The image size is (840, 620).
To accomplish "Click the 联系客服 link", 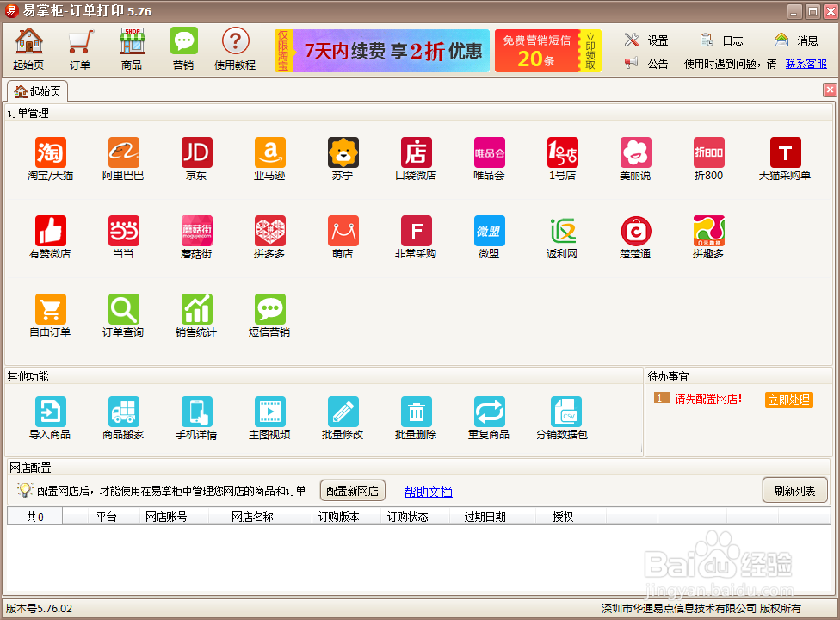I will tap(806, 64).
